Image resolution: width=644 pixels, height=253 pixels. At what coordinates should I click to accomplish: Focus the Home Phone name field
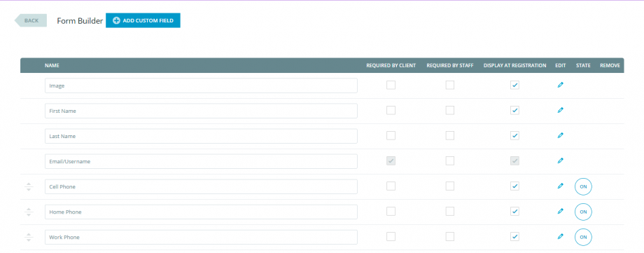point(202,212)
